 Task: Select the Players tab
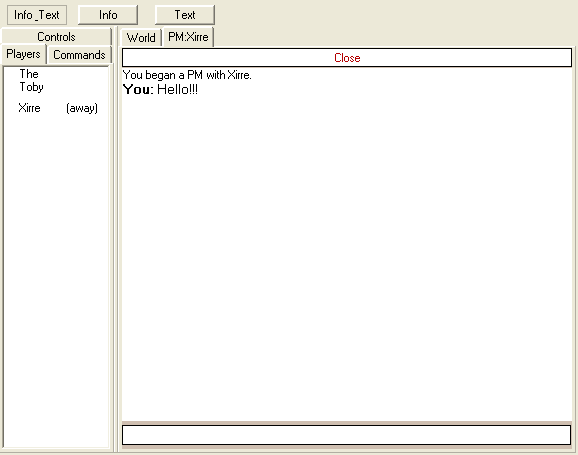(x=24, y=54)
